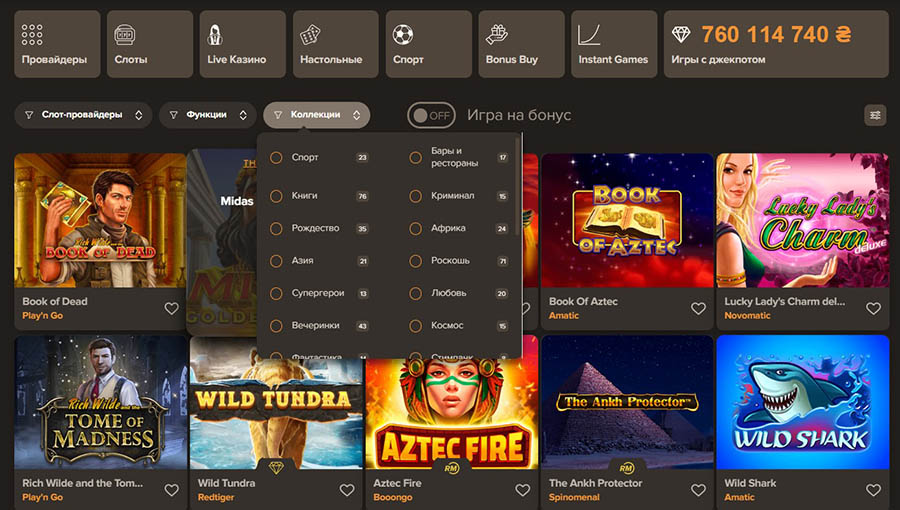Open Игры с джекпотом diamond tile
This screenshot has height=510, width=900.
point(776,44)
